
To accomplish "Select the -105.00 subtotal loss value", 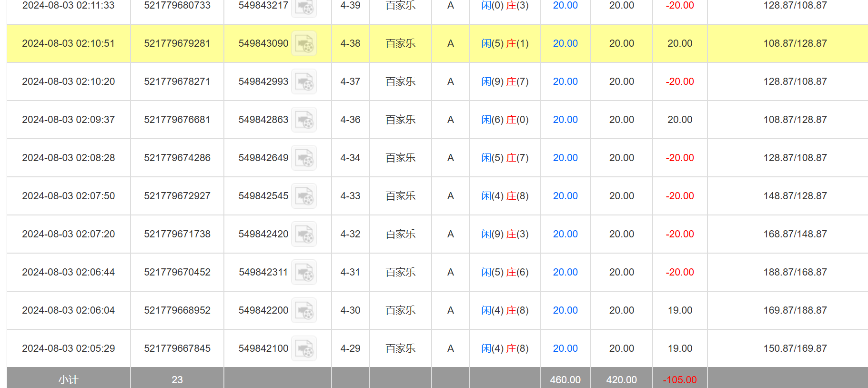I will coord(679,379).
